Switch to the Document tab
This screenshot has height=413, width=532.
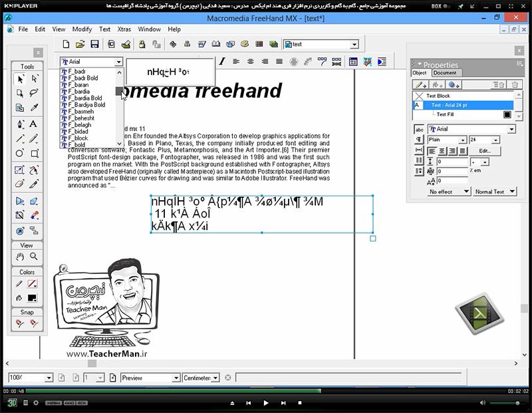coord(445,72)
